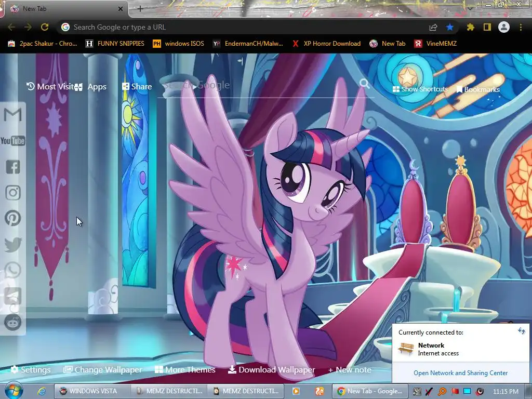Screen dimensions: 532x399
Task: Toggle the browser side panel
Action: pyautogui.click(x=487, y=27)
